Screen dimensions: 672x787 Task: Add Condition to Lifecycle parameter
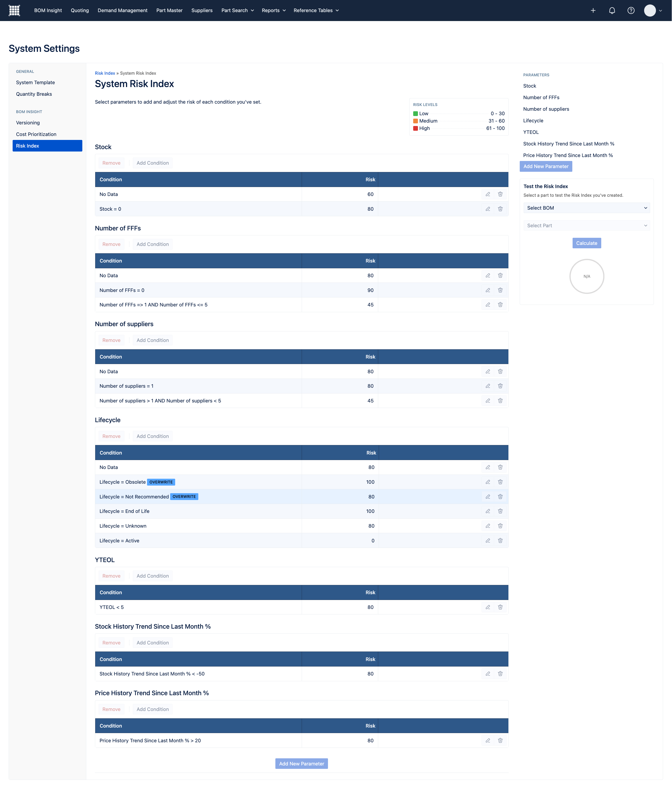coord(153,436)
